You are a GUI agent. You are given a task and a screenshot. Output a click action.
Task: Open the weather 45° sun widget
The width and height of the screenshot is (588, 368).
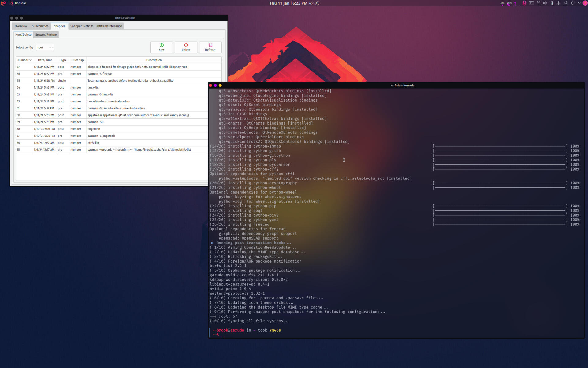pyautogui.click(x=314, y=3)
